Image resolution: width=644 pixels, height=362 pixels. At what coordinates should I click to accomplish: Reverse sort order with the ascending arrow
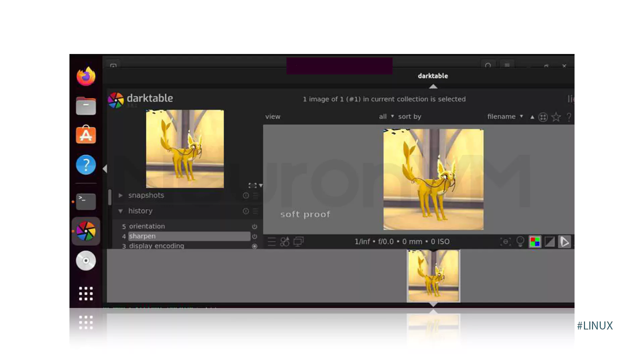point(532,117)
